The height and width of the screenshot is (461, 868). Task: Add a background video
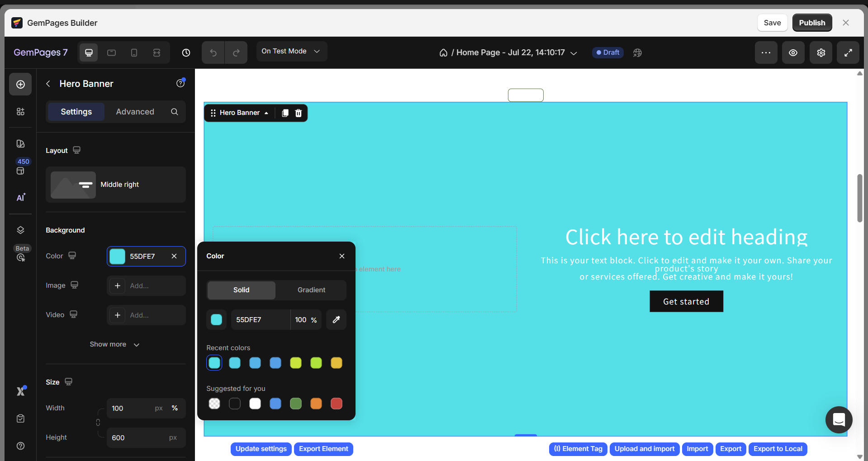146,315
